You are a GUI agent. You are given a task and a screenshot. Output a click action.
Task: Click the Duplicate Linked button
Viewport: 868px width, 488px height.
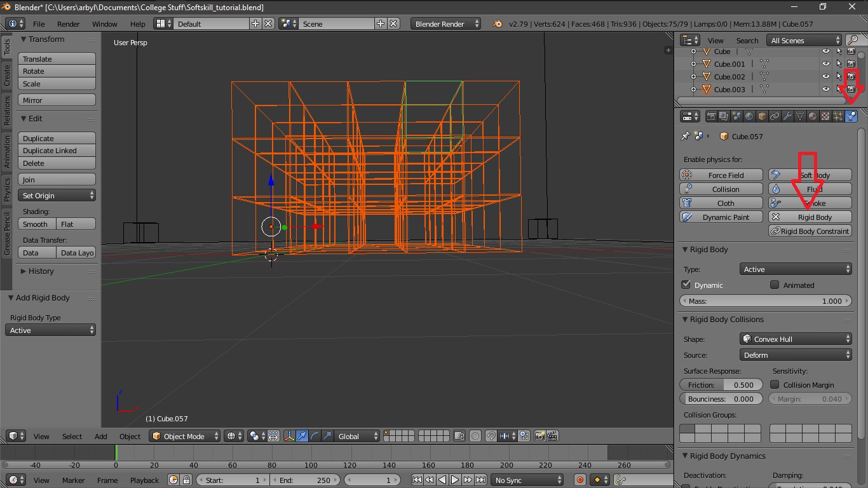[x=57, y=151]
